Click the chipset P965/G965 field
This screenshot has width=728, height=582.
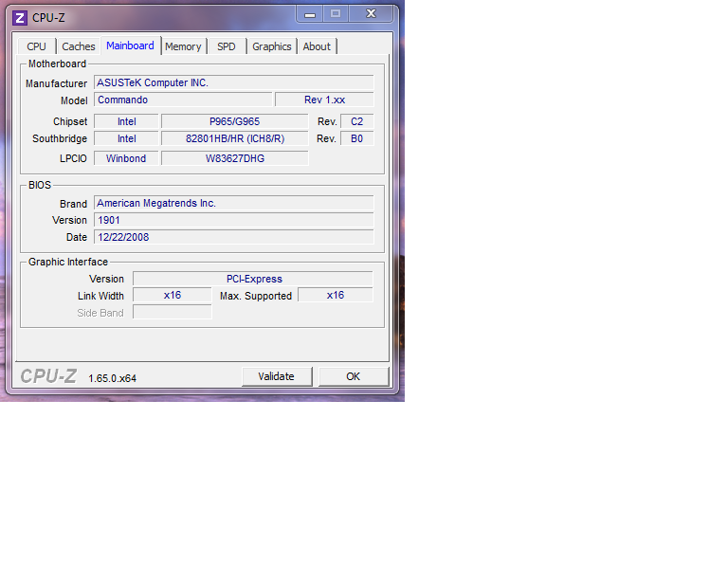tap(234, 121)
